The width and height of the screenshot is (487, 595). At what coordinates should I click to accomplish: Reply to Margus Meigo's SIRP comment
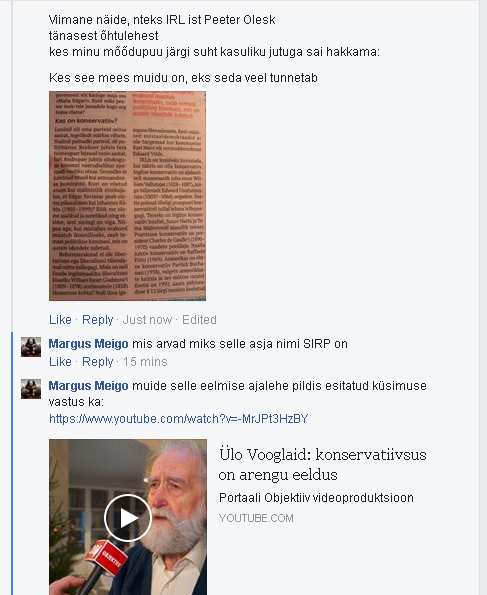98,362
